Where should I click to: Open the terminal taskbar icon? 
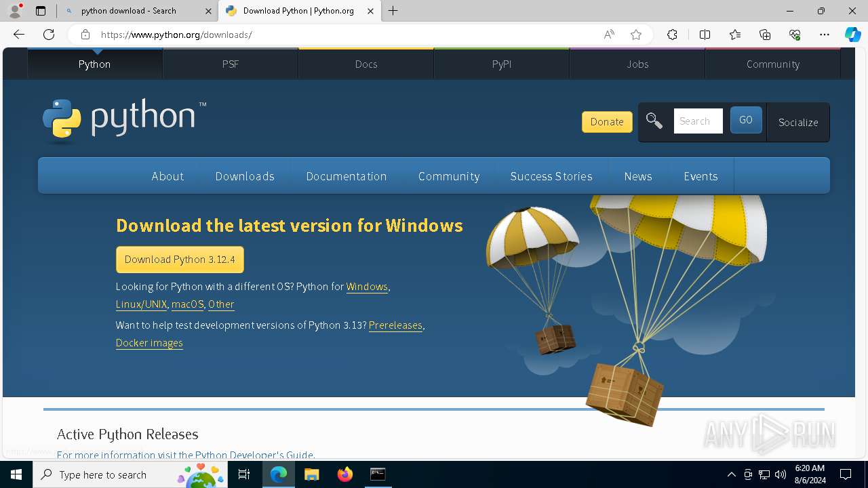pos(378,474)
